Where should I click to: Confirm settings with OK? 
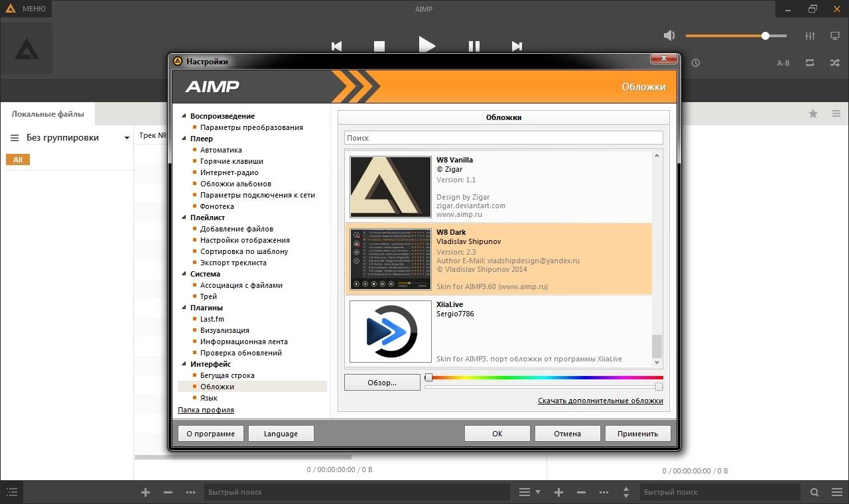pos(497,434)
